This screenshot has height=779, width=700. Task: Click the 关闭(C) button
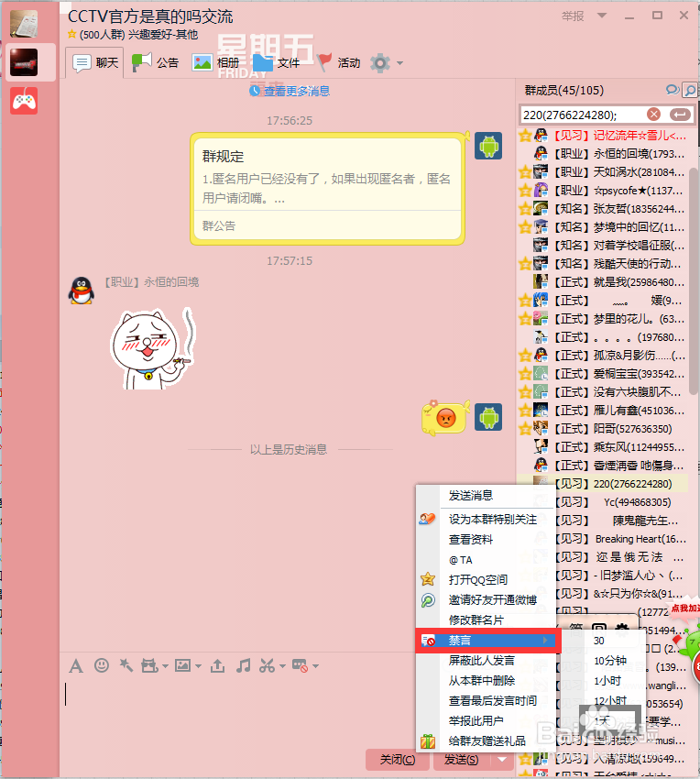398,760
